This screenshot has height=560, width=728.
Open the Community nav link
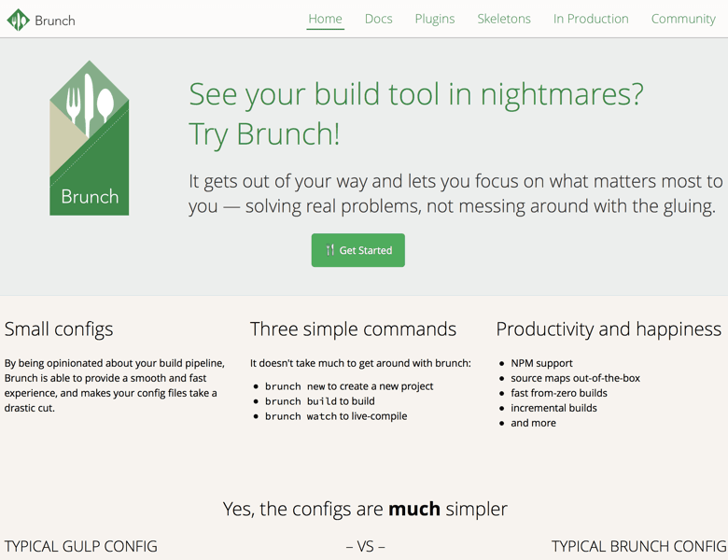[x=683, y=19]
